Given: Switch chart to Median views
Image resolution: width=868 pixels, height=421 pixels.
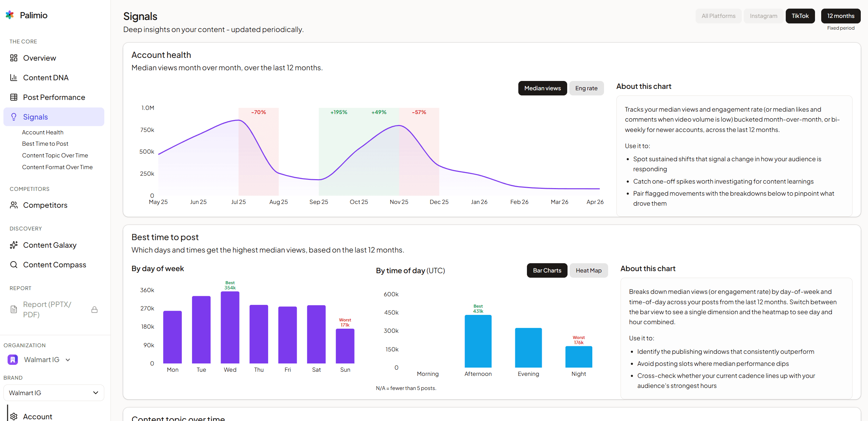Looking at the screenshot, I should pos(542,88).
